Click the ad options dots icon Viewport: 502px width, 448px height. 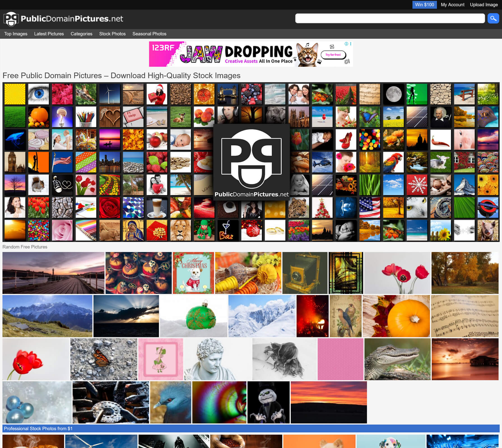pos(350,44)
